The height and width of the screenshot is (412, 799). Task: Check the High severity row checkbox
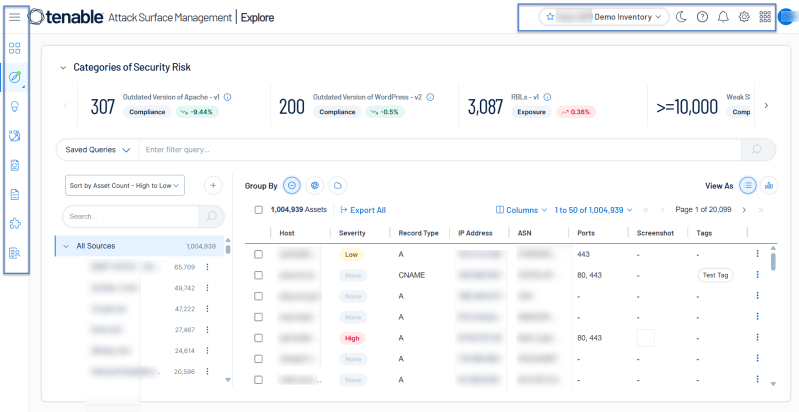pyautogui.click(x=258, y=338)
